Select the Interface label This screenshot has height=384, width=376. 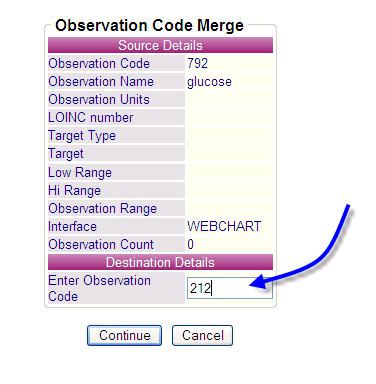pyautogui.click(x=72, y=226)
